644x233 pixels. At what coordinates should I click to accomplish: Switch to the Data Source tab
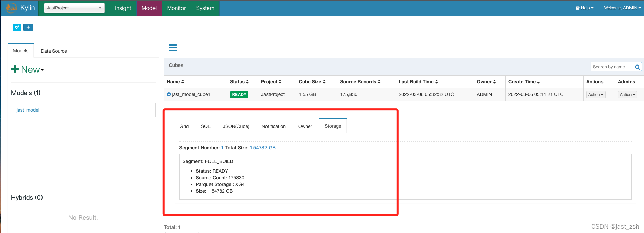[x=54, y=51]
